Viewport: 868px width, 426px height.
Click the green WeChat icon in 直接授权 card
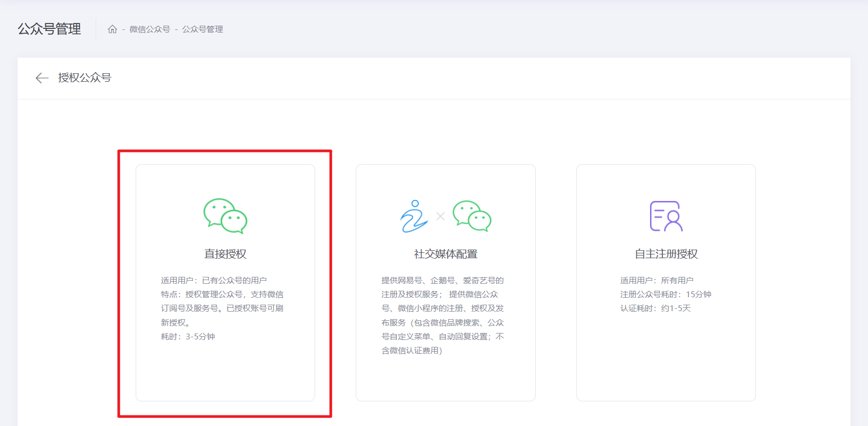tap(225, 216)
